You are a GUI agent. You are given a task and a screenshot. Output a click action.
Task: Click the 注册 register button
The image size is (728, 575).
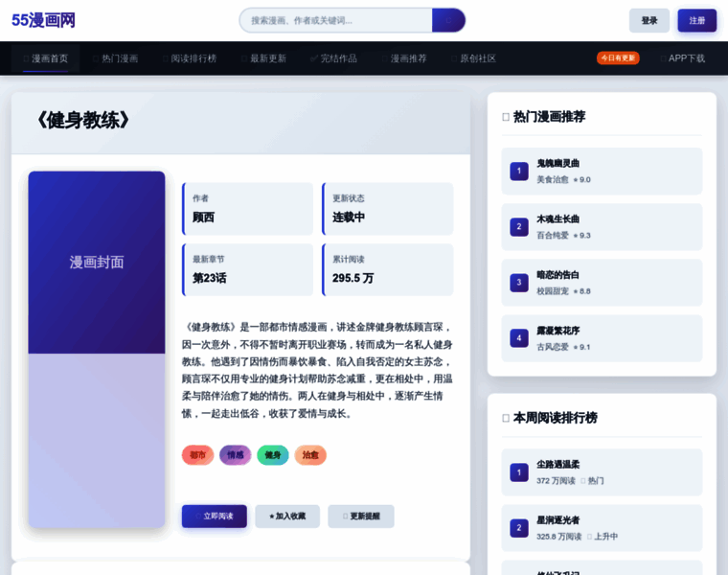point(696,21)
